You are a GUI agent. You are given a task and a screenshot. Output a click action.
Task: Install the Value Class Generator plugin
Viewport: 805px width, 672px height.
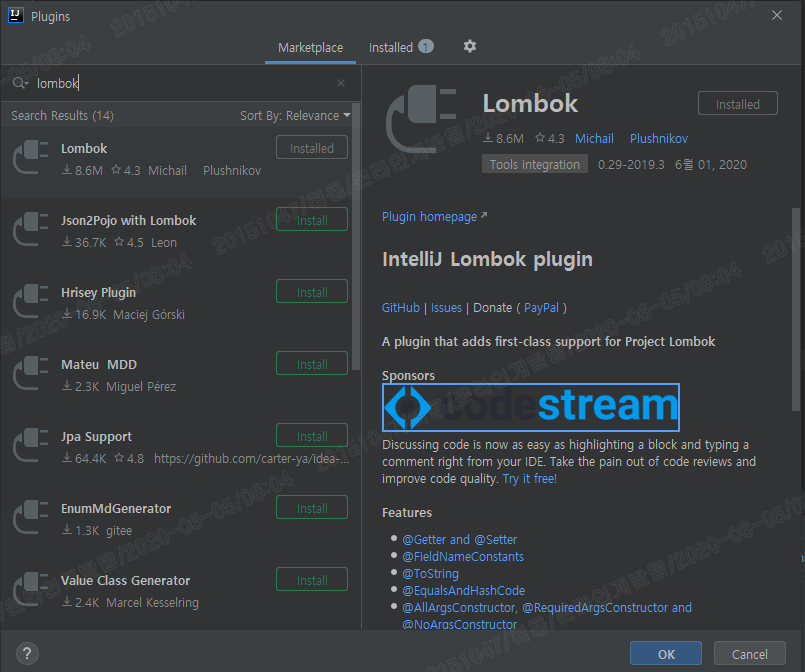[312, 580]
